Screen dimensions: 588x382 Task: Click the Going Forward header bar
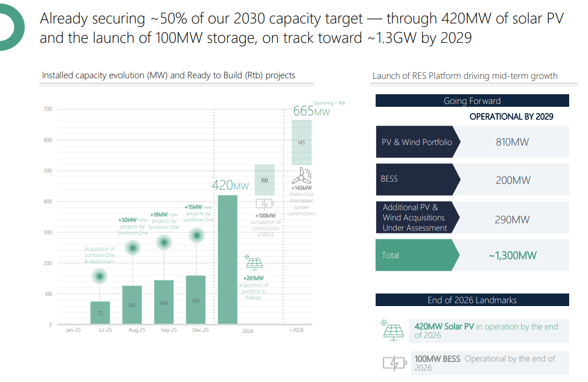coord(472,101)
